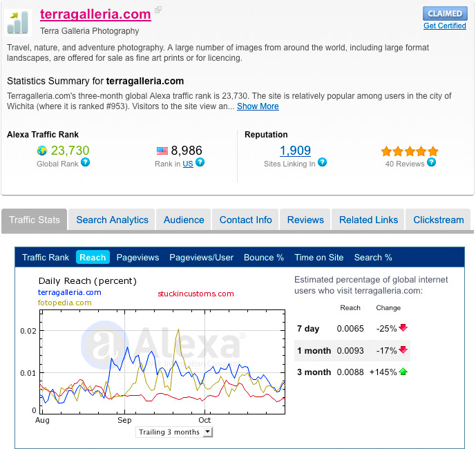Viewport: 476px width, 449px height.
Task: Click Show More in statistics summary
Action: [258, 106]
